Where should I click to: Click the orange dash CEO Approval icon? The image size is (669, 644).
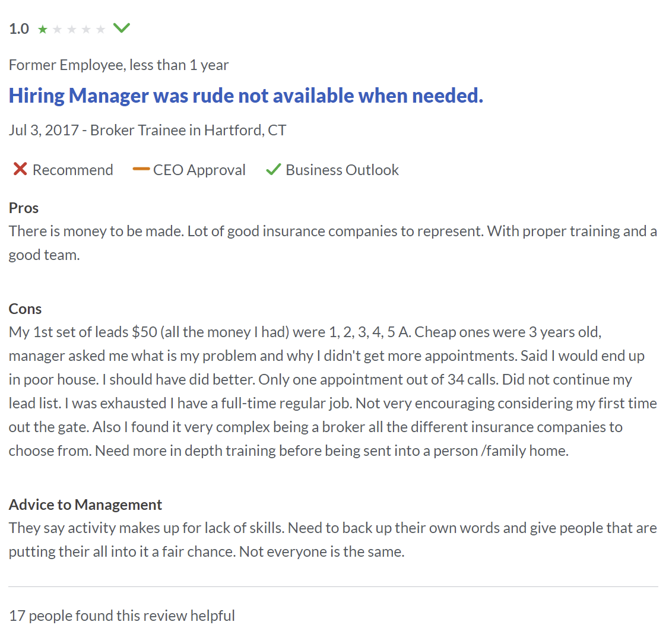pos(141,169)
